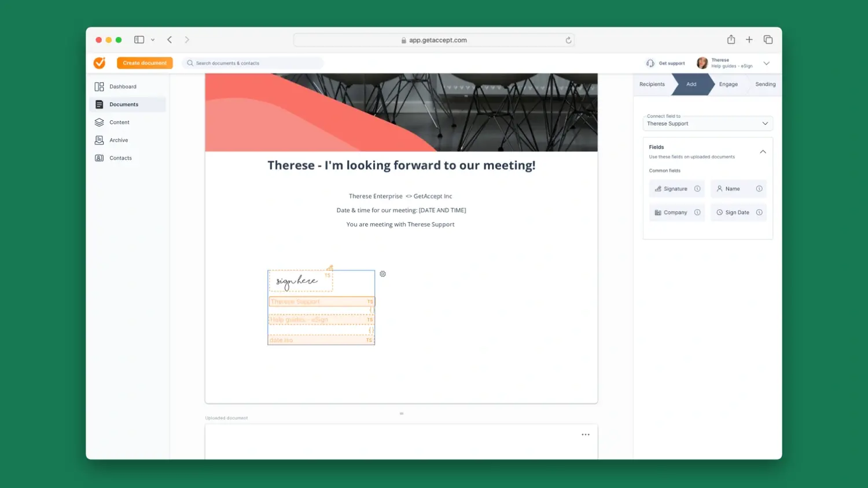Open field group settings gear icon

point(382,274)
